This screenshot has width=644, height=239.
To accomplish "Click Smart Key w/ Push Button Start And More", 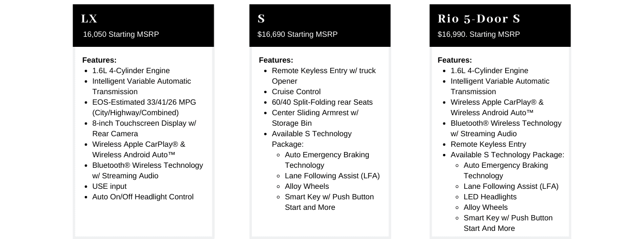I will [508, 223].
